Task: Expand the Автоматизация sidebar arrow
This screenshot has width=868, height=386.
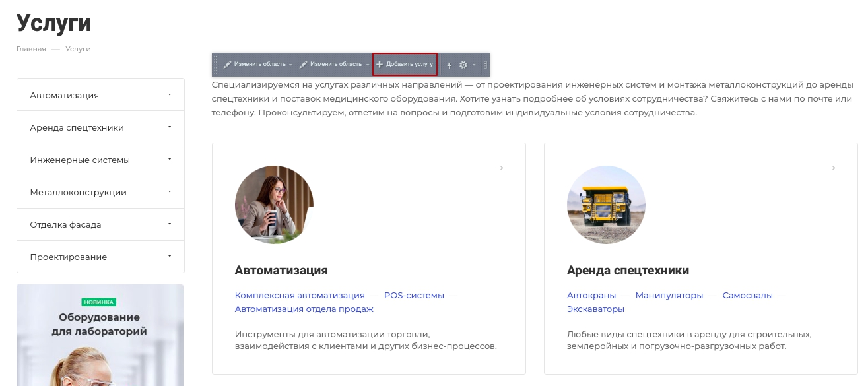Action: [170, 94]
